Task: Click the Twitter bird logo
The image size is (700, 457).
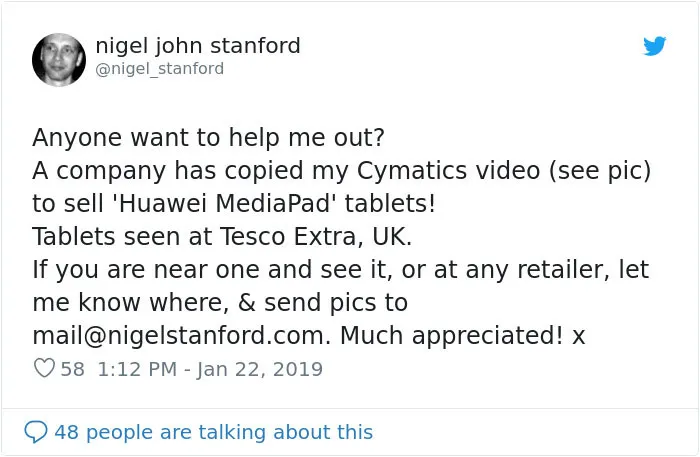Action: tap(654, 46)
